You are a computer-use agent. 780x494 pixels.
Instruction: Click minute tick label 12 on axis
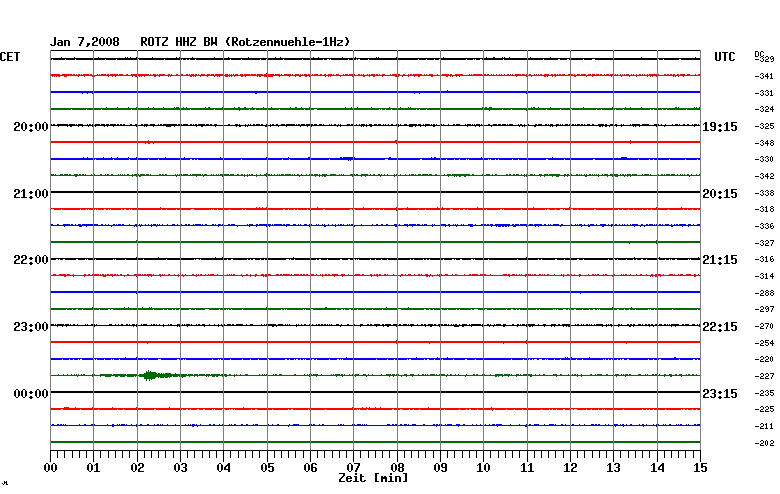(x=571, y=468)
